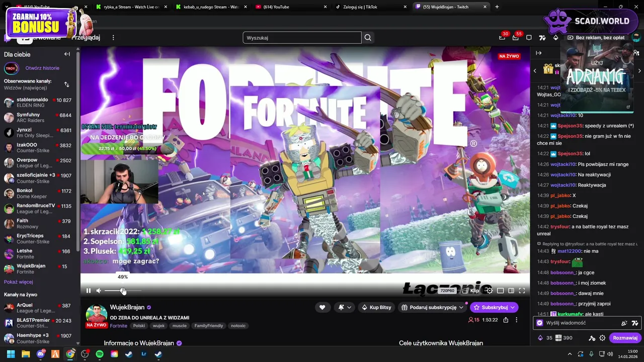Open the 7TV icon in top bar

[x=542, y=38]
